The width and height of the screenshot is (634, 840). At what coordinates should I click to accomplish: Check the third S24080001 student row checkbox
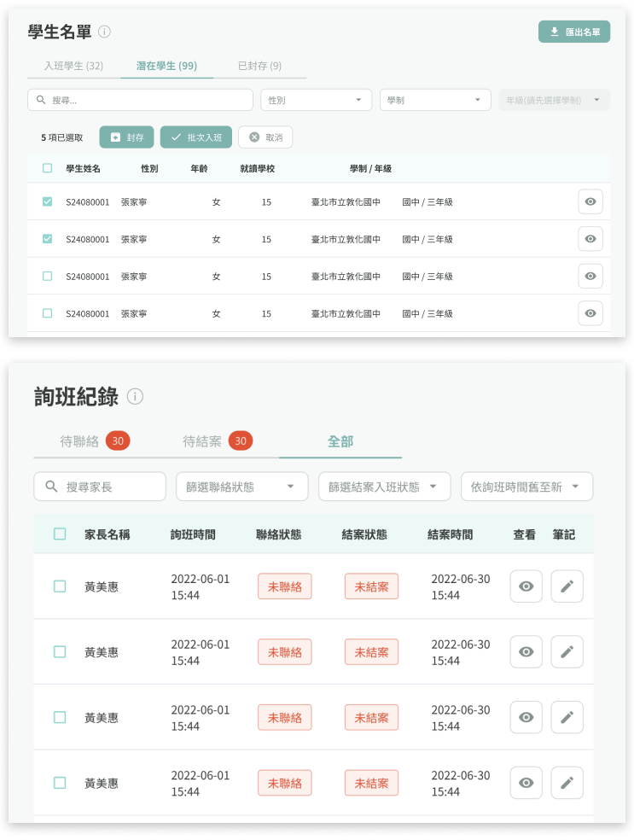click(x=48, y=276)
